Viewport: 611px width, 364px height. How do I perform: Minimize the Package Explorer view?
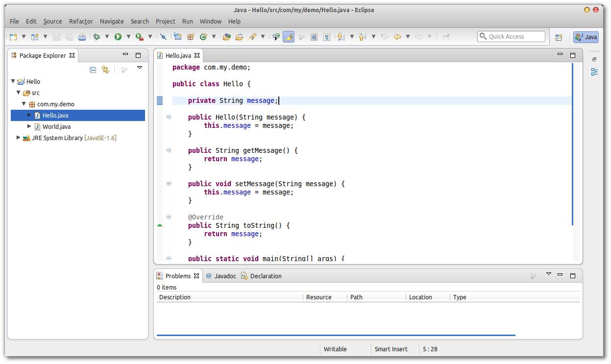click(125, 55)
